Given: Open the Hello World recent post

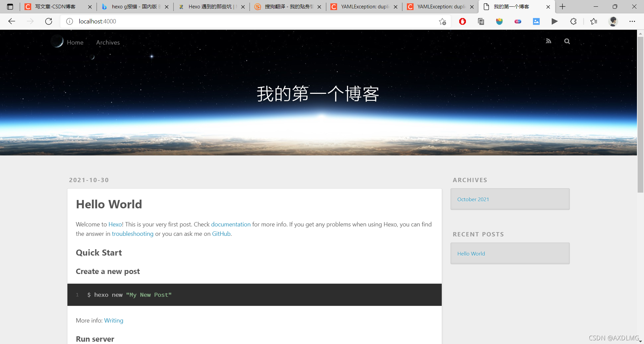Looking at the screenshot, I should tap(471, 253).
